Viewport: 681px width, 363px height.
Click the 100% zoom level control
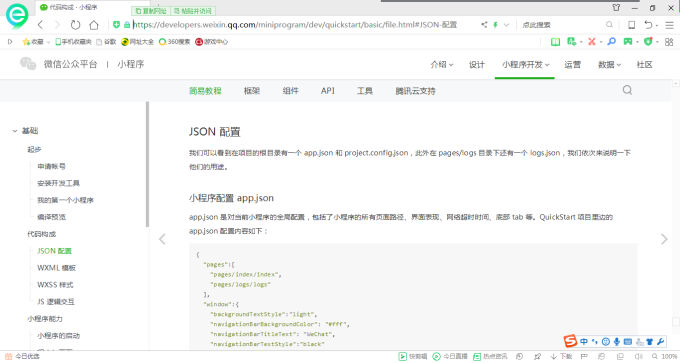pos(665,356)
